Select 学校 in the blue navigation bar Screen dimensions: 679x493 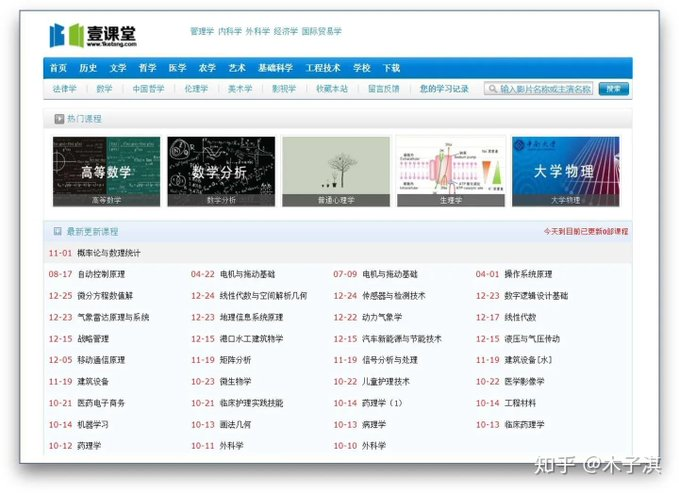362,68
